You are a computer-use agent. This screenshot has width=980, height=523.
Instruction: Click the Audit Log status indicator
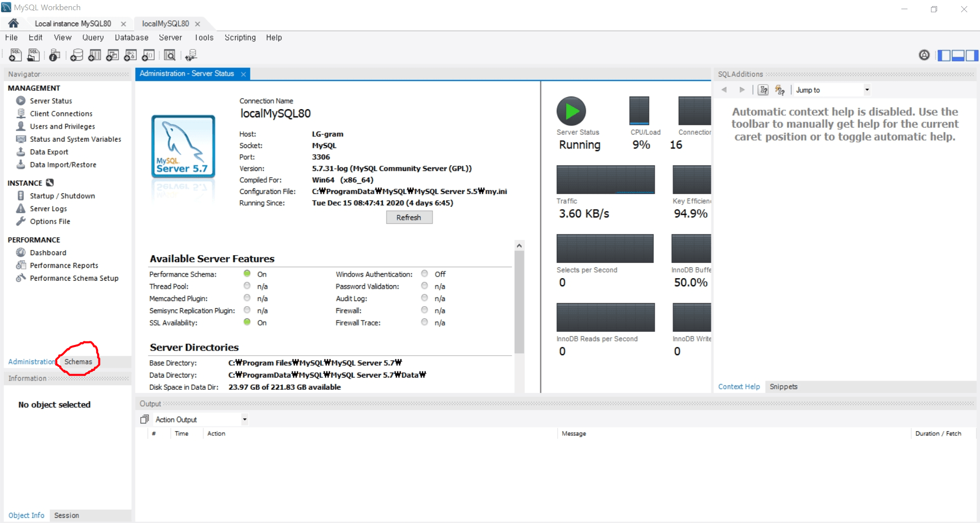(x=424, y=298)
